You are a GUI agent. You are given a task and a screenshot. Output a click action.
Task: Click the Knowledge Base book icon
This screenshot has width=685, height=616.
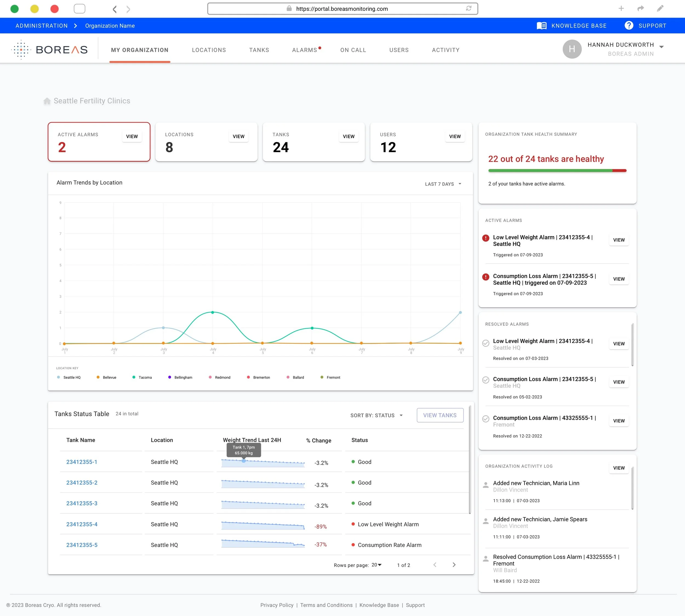point(541,26)
